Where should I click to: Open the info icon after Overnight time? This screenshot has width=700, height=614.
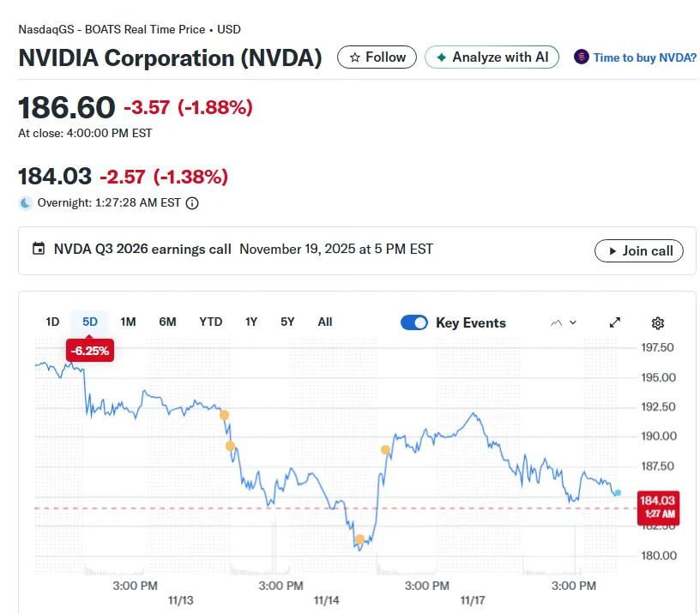(x=190, y=203)
